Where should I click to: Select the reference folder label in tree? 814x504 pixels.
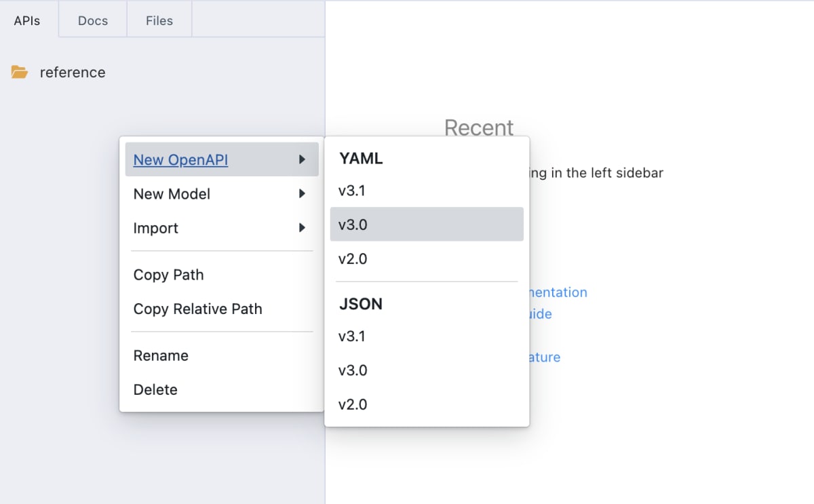coord(73,73)
